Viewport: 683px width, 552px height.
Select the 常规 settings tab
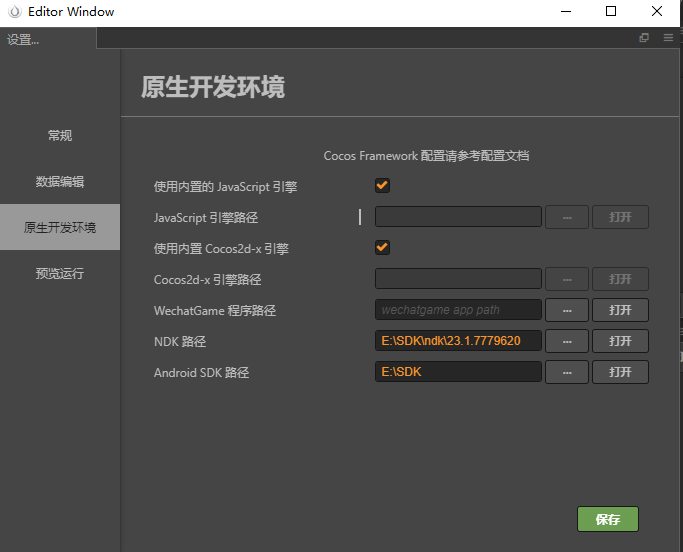point(60,135)
